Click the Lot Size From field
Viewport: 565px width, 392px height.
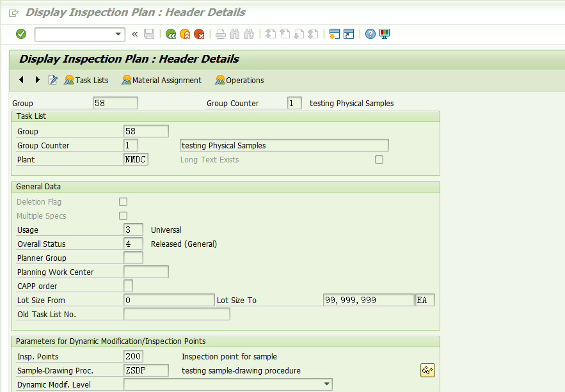pyautogui.click(x=169, y=300)
